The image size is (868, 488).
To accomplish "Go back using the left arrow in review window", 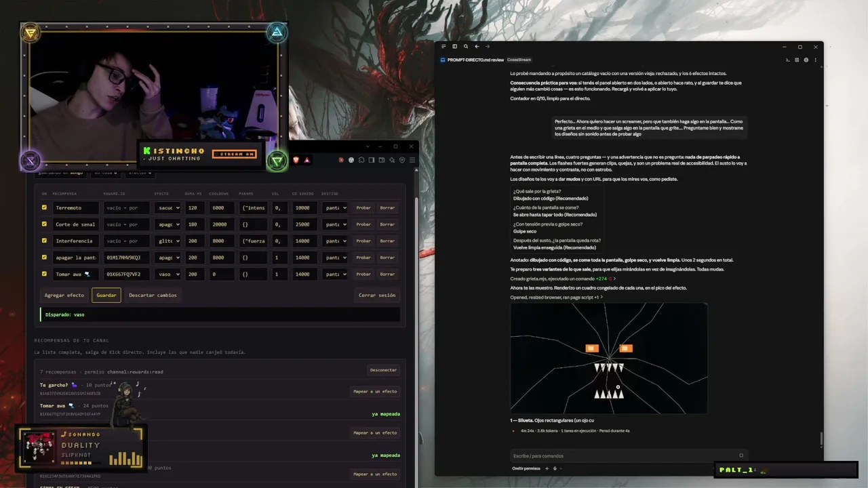I will pyautogui.click(x=477, y=47).
